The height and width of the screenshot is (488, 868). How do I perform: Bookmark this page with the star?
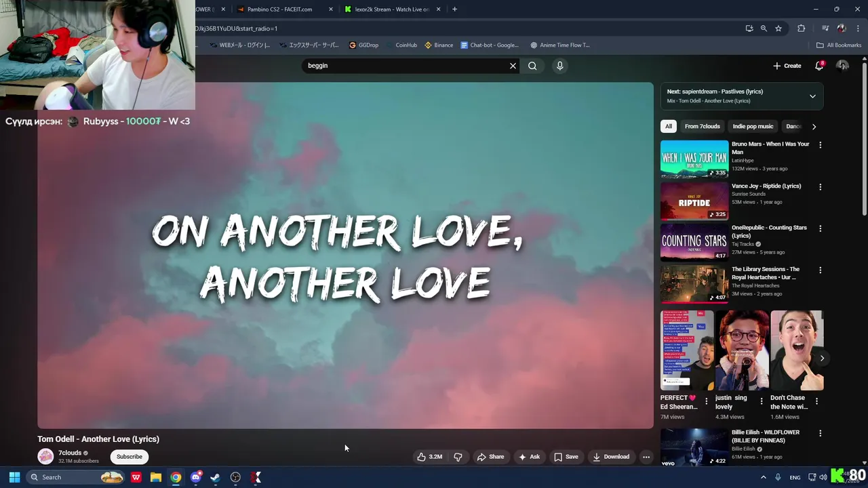(778, 28)
